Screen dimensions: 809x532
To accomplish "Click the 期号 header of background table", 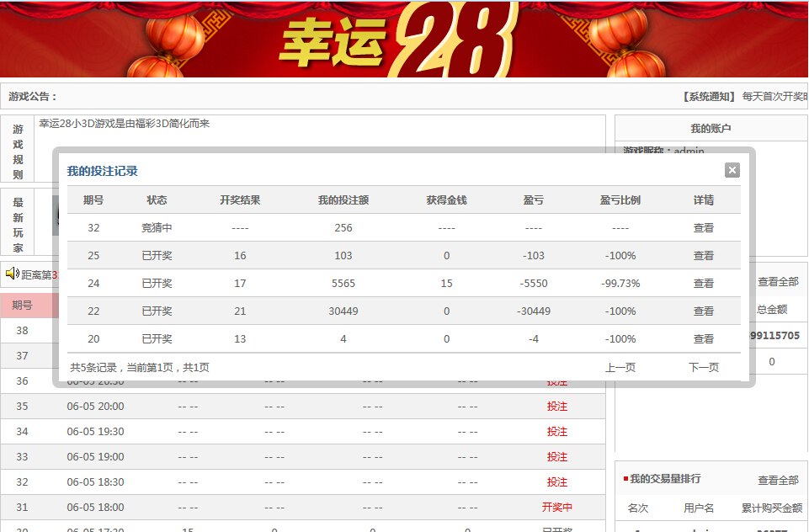I will pyautogui.click(x=22, y=305).
